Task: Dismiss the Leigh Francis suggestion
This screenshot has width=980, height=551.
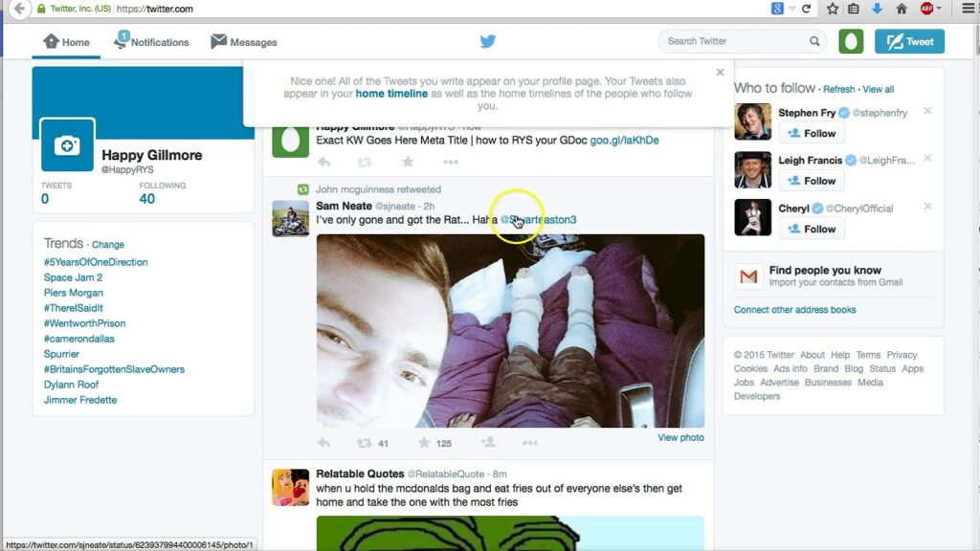Action: point(927,158)
